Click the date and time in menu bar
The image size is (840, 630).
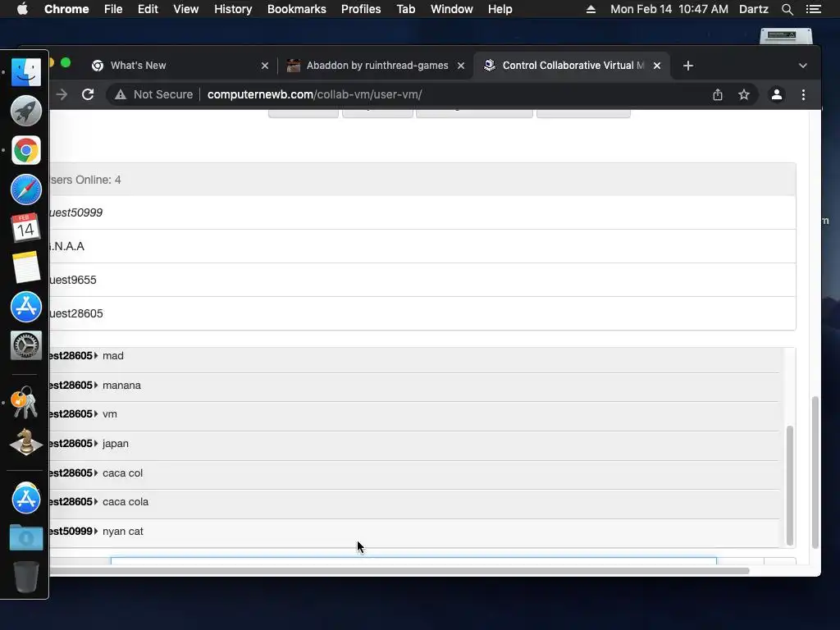[x=669, y=9]
